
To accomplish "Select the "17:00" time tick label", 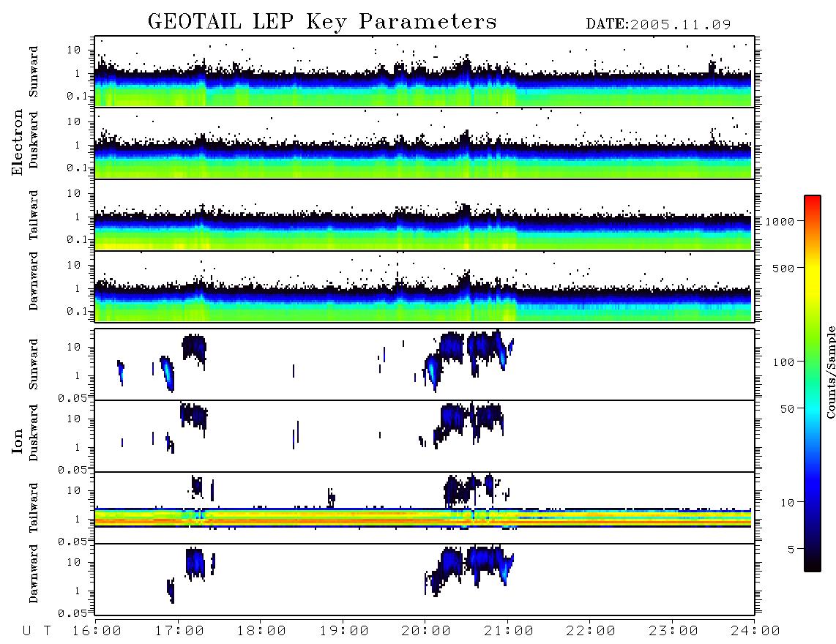I will (x=179, y=632).
